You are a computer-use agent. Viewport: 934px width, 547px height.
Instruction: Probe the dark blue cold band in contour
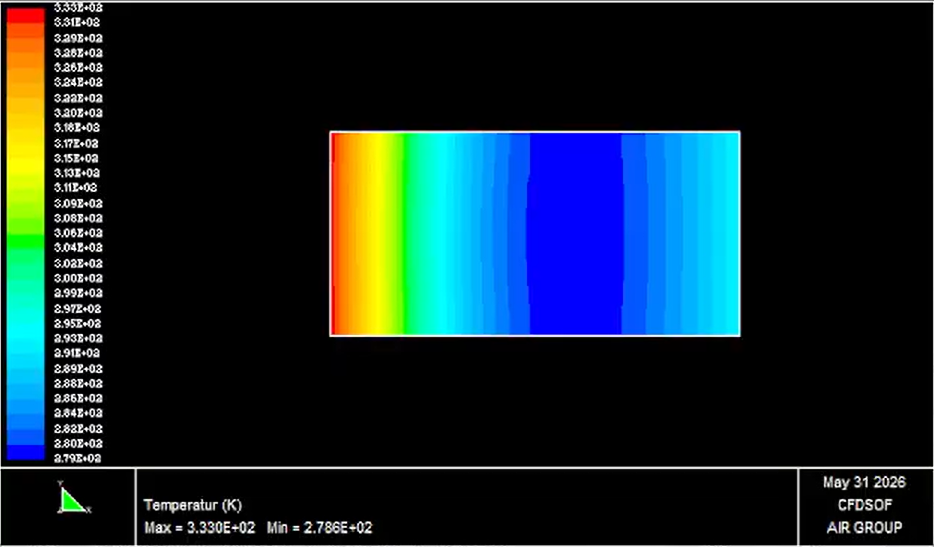click(575, 234)
